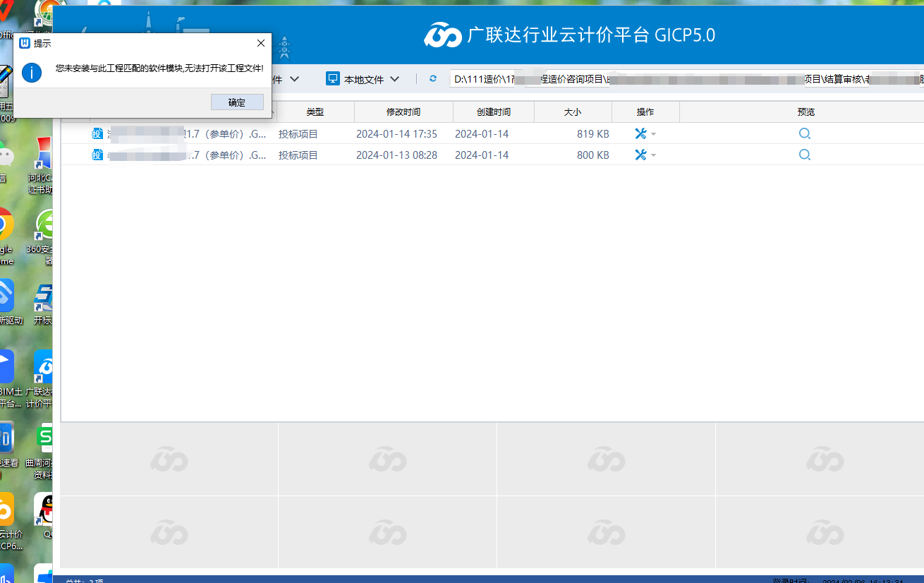
Task: Click the 819 KB size value
Action: pos(593,133)
